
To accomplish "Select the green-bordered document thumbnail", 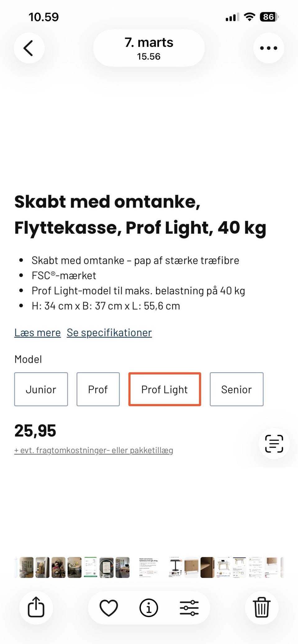I will coord(91,567).
